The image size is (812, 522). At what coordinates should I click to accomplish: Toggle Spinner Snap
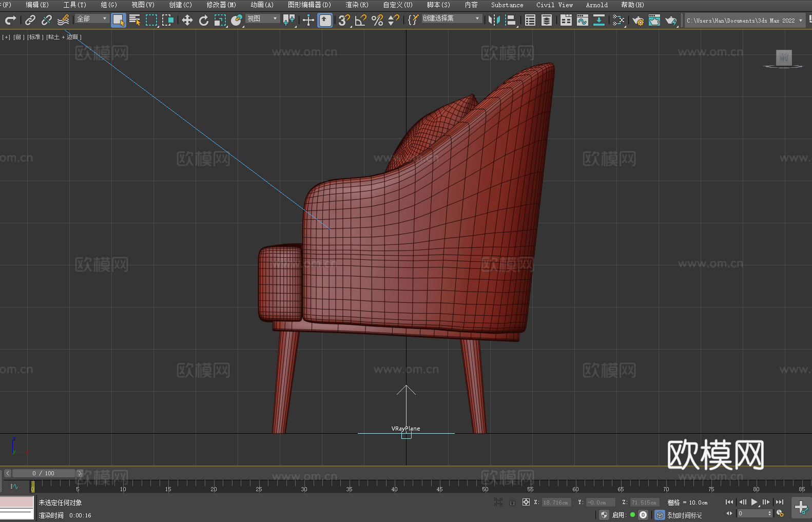click(x=394, y=20)
